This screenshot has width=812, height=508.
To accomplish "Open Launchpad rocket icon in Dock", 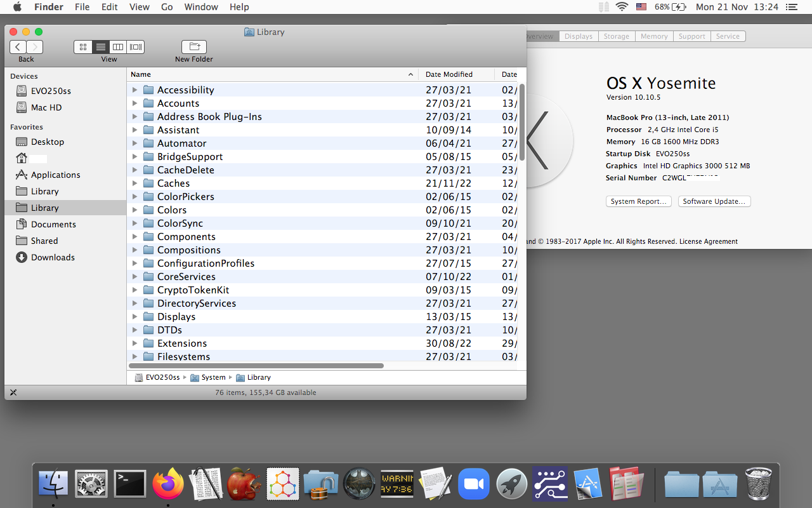I will coord(512,483).
